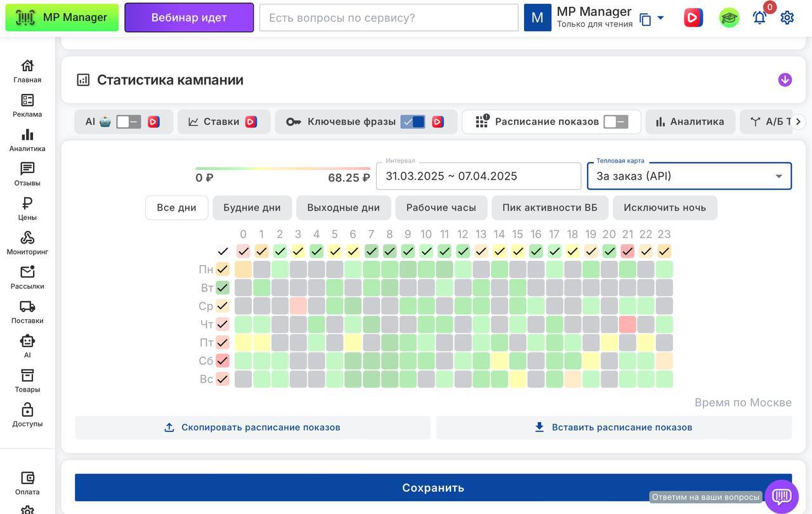Screen dimensions: 812x514
Task: Open the Тепловая карта dropdown
Action: (689, 176)
